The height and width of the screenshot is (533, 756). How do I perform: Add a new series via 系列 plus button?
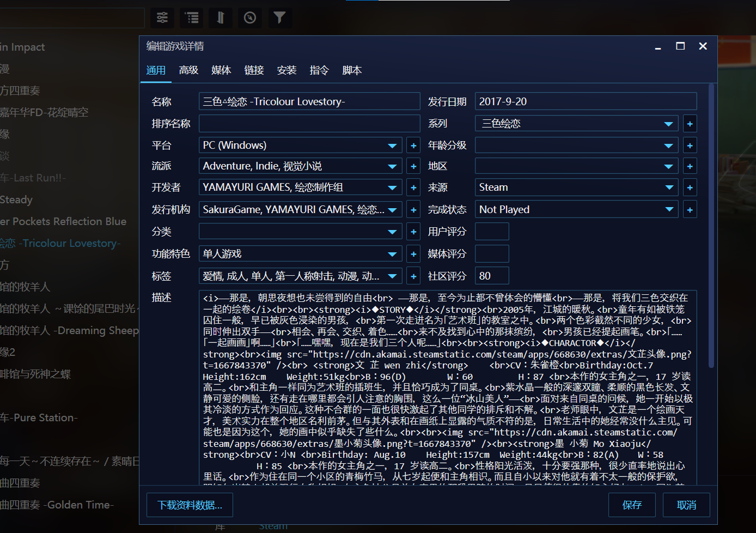click(690, 124)
